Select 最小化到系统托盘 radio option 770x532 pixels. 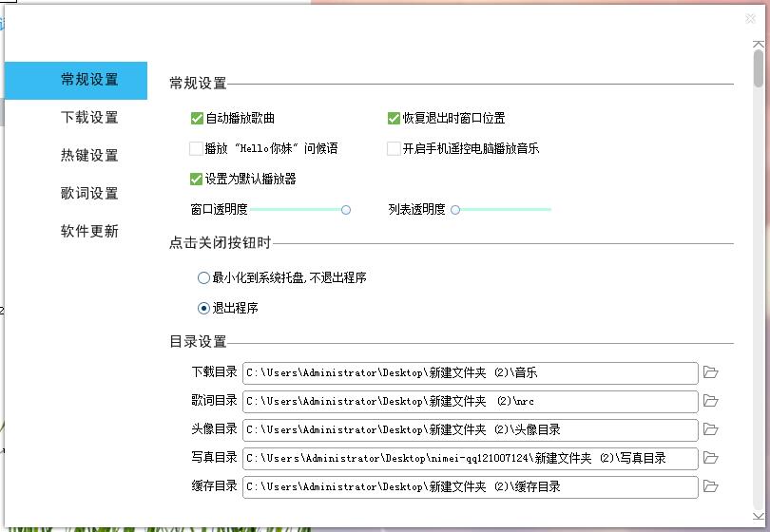pyautogui.click(x=203, y=278)
